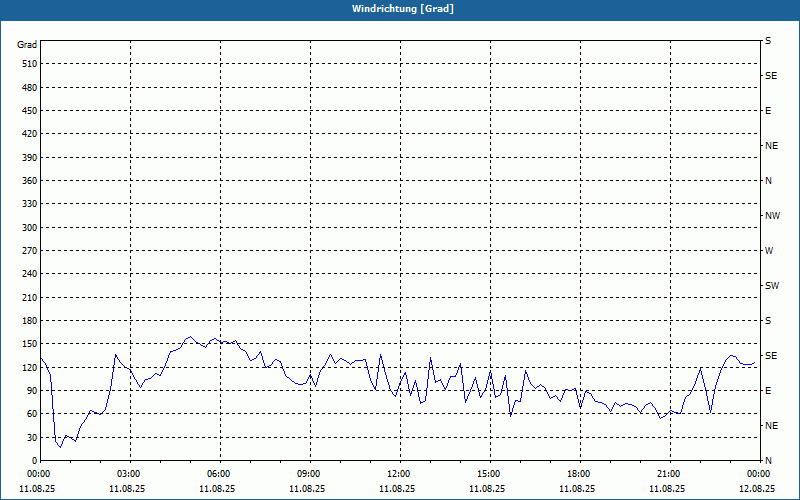Click the Windrichtung [Grad] chart title
This screenshot has height=500, width=800.
point(403,9)
